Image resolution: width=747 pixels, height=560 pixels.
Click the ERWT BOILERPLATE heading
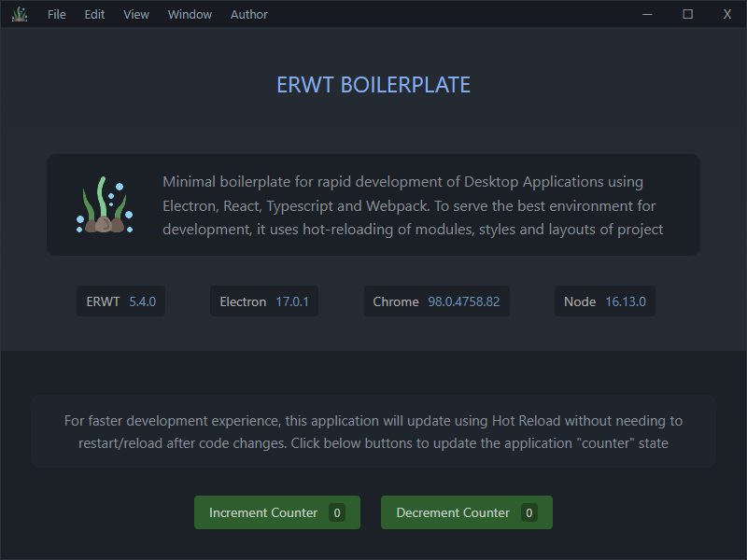tap(373, 85)
